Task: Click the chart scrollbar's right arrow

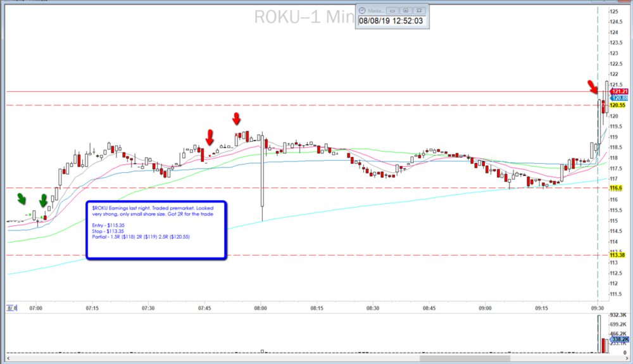Action: (x=627, y=358)
